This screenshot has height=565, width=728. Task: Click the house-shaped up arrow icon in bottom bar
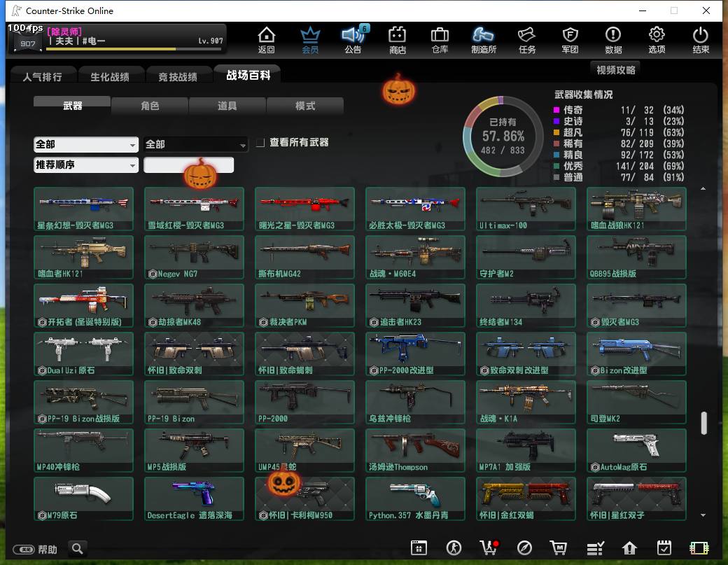(x=629, y=548)
